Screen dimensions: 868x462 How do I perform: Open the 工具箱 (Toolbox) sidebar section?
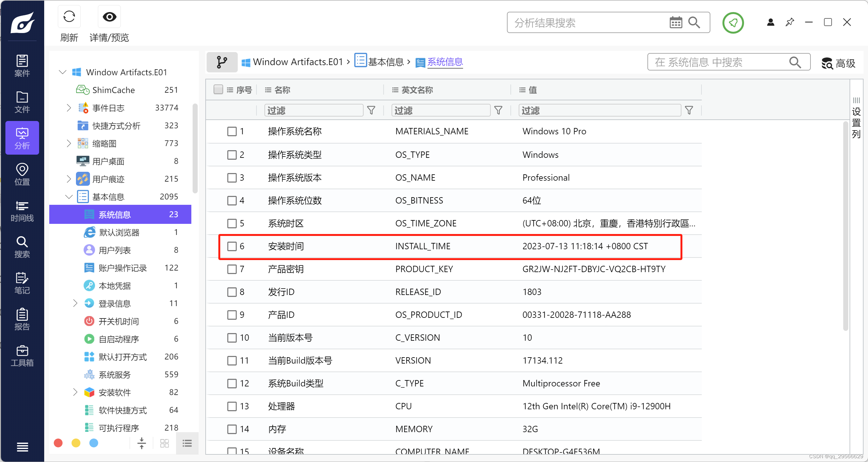[22, 355]
